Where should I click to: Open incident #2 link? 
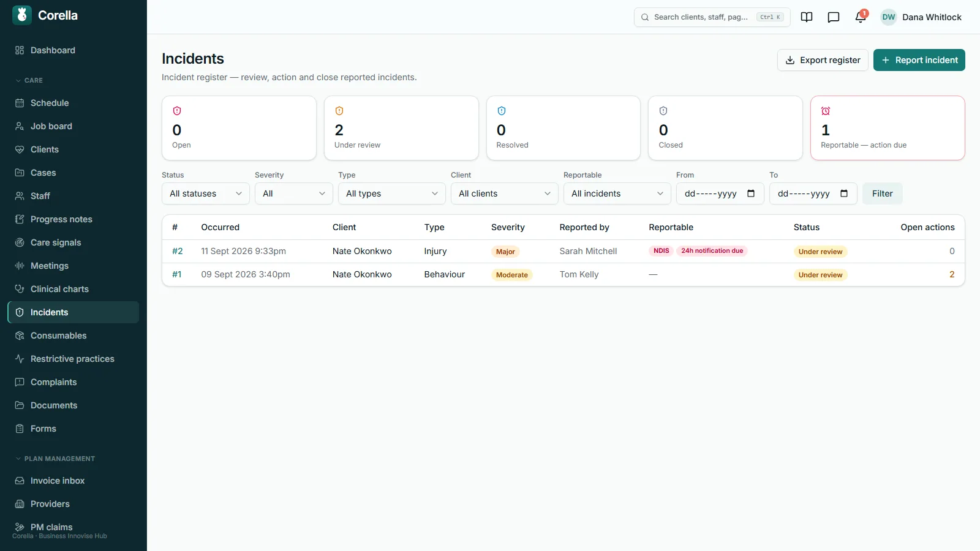click(x=178, y=251)
